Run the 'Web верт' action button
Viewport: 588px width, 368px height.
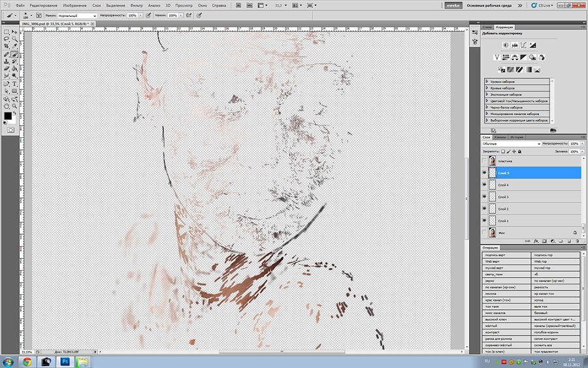507,261
